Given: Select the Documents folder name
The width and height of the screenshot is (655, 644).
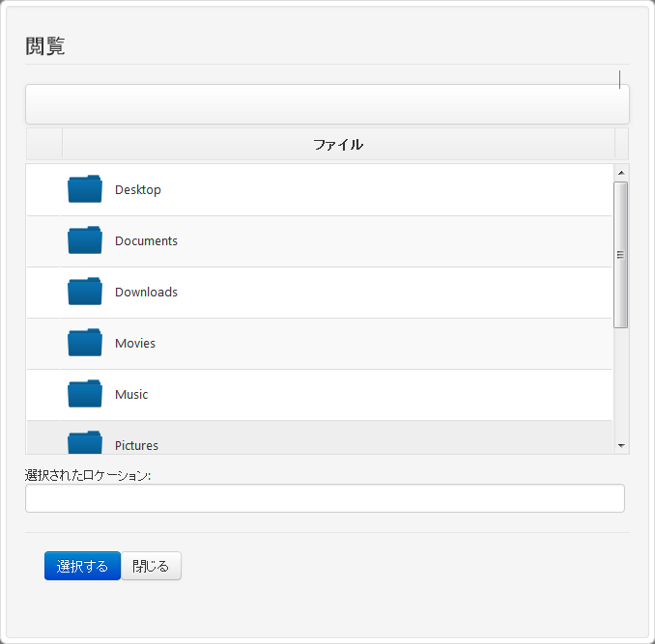Looking at the screenshot, I should pos(146,240).
